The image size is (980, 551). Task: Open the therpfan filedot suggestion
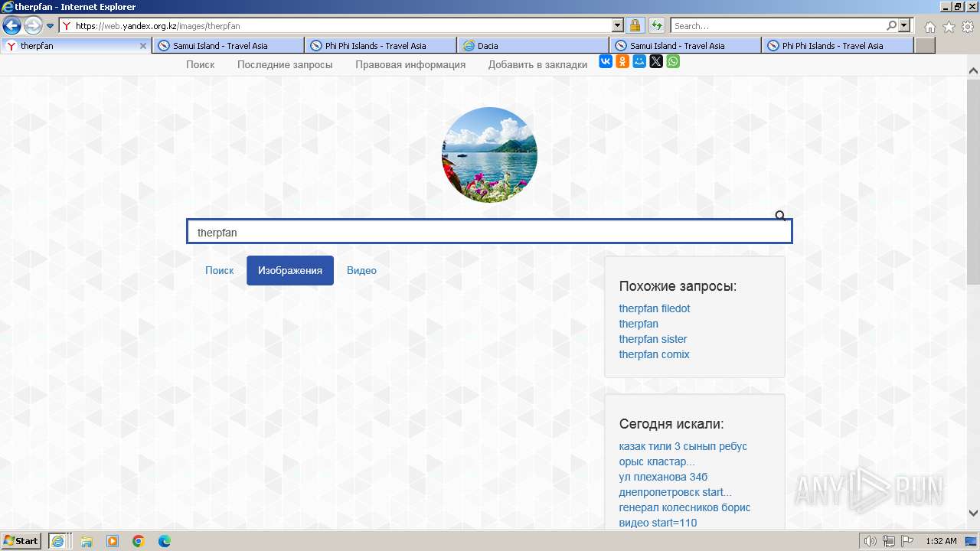click(x=655, y=308)
